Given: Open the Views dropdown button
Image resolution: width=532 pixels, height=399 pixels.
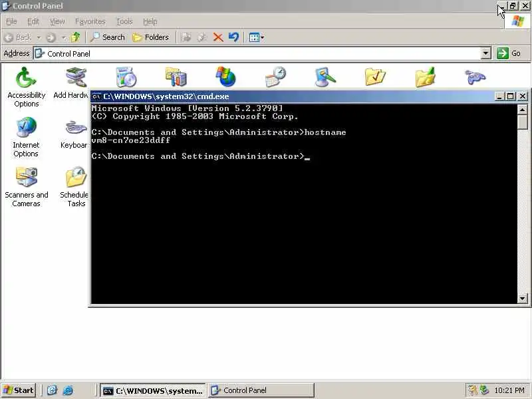Looking at the screenshot, I should [x=257, y=37].
